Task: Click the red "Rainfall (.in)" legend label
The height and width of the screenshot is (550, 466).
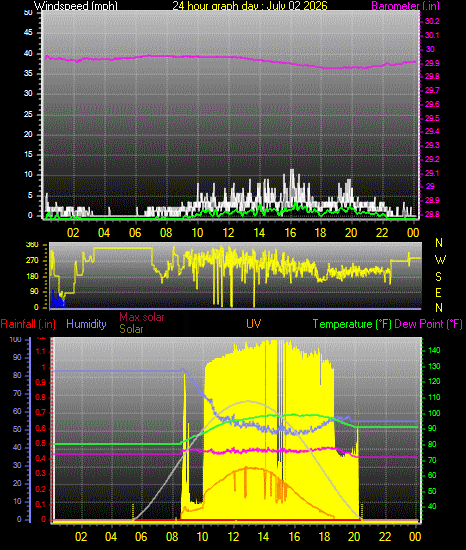Action: [x=28, y=324]
